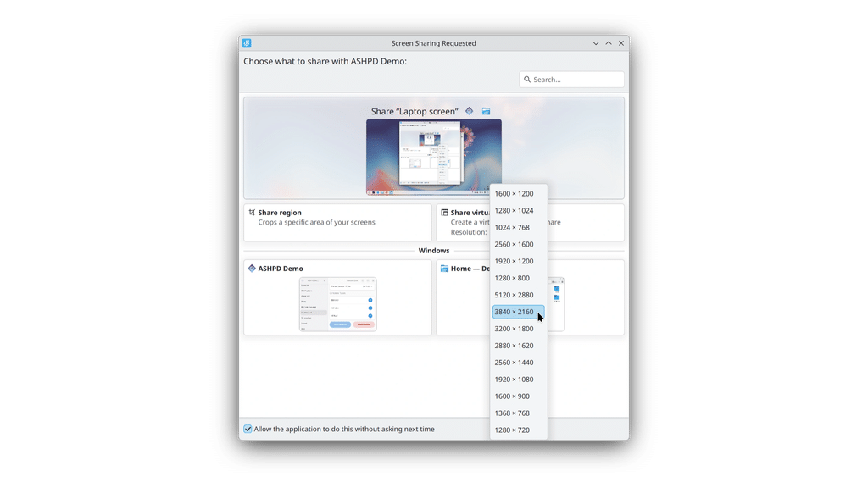Screen dimensions: 868x488
Task: Pick 1280 × 720 resolution
Action: tap(519, 430)
